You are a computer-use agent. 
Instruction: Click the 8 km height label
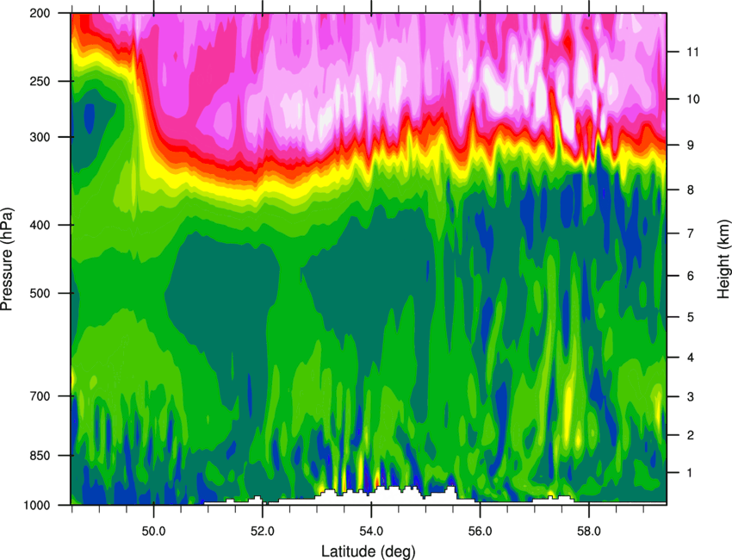tap(691, 190)
